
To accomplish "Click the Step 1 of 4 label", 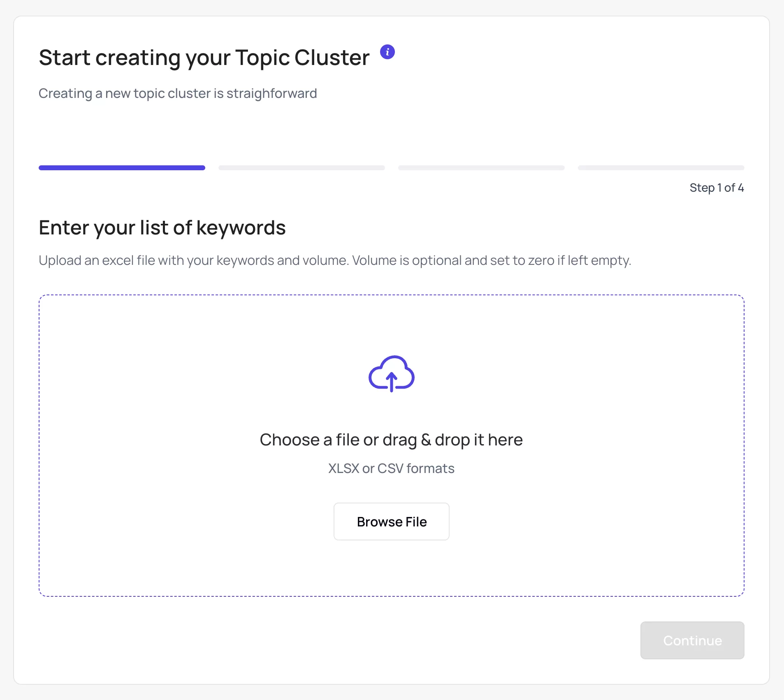I will (717, 188).
